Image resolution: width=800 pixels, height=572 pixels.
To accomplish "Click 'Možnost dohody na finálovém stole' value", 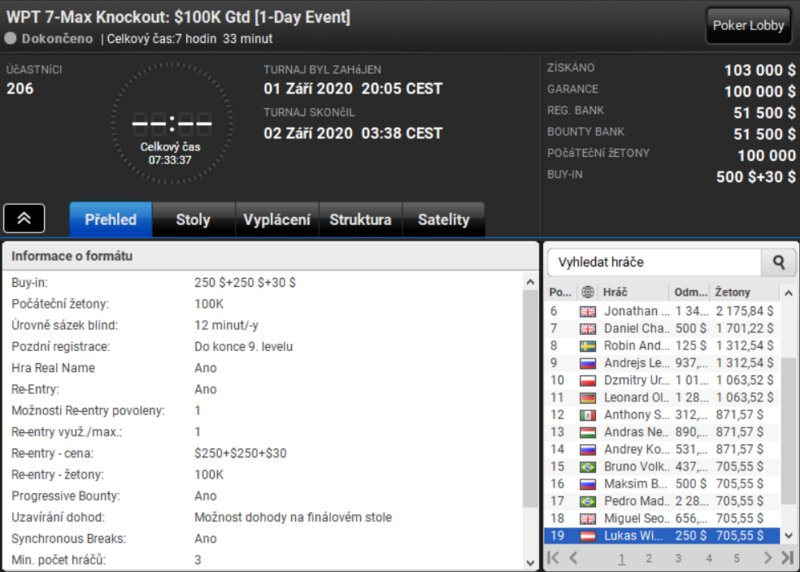I will 293,517.
